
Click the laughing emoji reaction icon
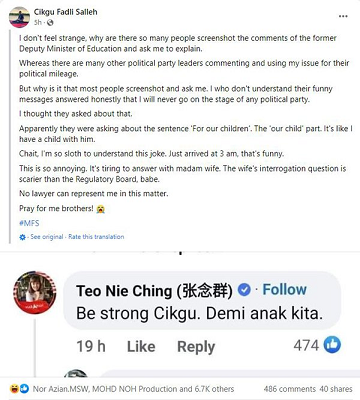click(14, 388)
